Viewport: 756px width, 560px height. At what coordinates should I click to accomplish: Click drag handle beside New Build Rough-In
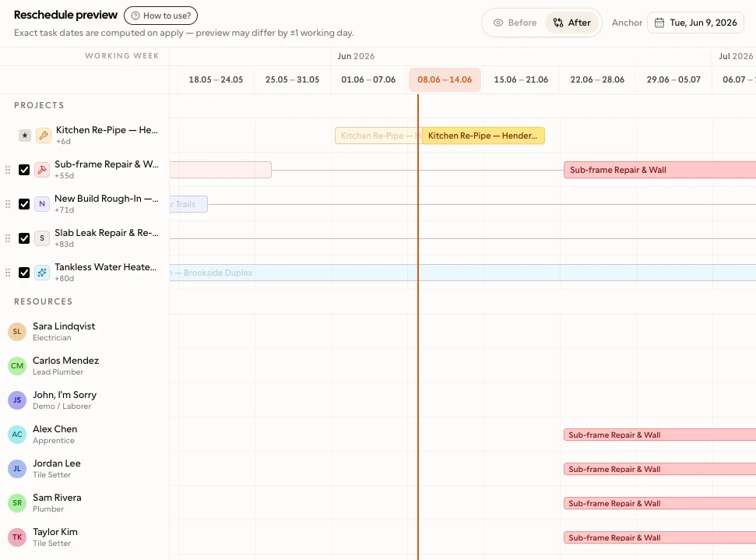point(8,204)
